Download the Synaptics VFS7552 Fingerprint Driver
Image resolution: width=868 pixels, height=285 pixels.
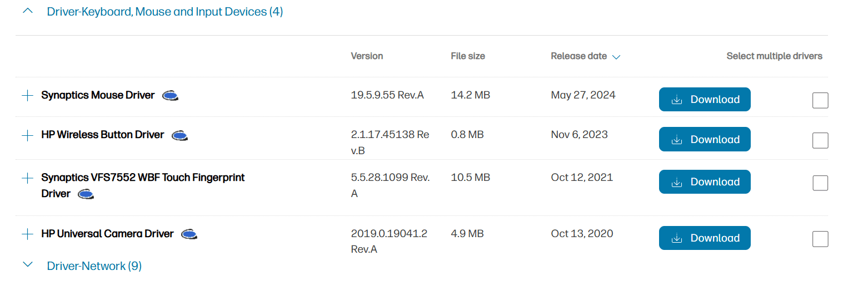[705, 182]
